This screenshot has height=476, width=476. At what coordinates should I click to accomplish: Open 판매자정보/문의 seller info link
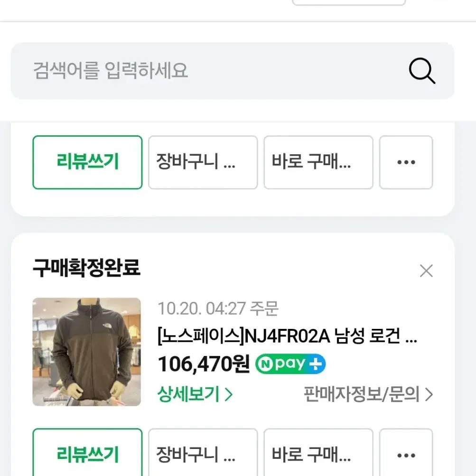click(363, 395)
